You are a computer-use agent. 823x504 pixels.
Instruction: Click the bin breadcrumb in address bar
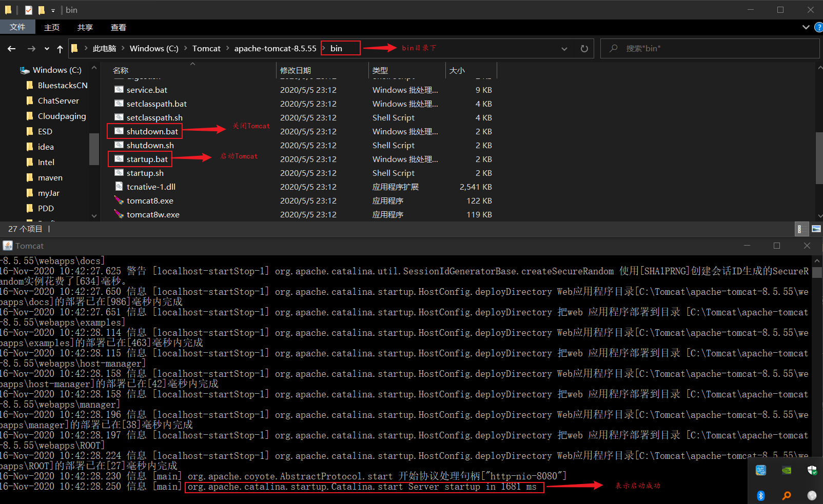(336, 49)
